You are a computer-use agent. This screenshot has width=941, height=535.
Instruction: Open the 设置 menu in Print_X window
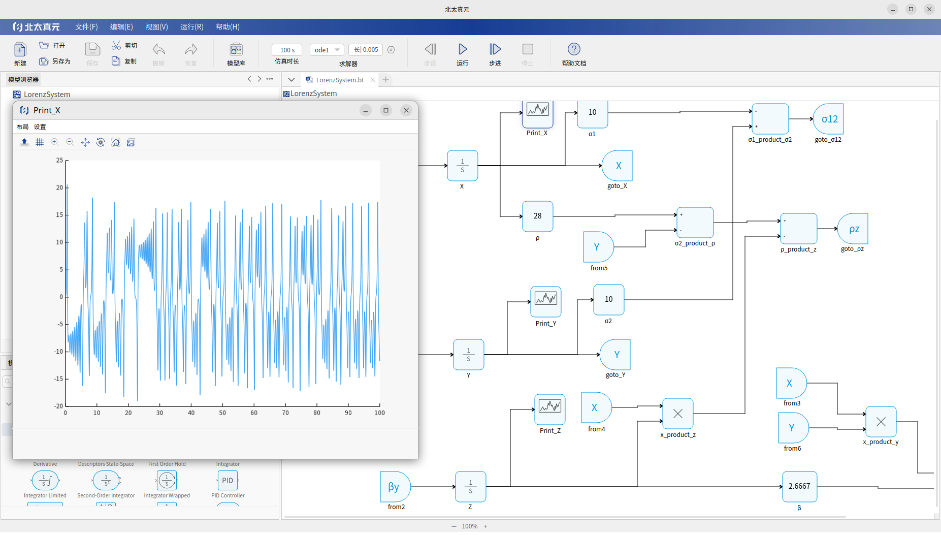click(40, 127)
